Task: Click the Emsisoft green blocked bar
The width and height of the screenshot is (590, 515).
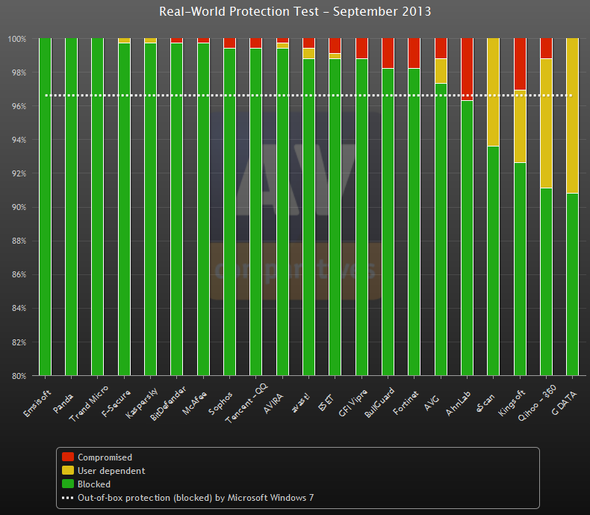Action: 45,207
